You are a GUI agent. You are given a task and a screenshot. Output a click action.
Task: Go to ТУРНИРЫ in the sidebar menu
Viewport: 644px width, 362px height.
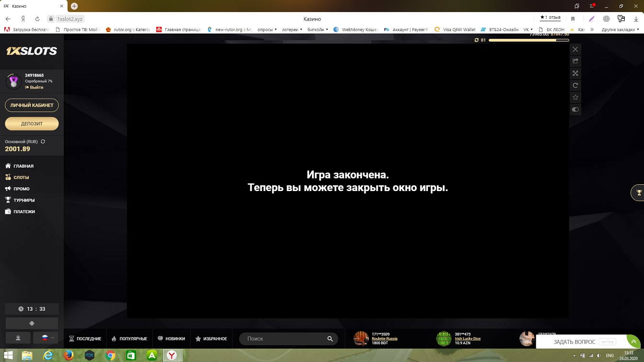[24, 200]
